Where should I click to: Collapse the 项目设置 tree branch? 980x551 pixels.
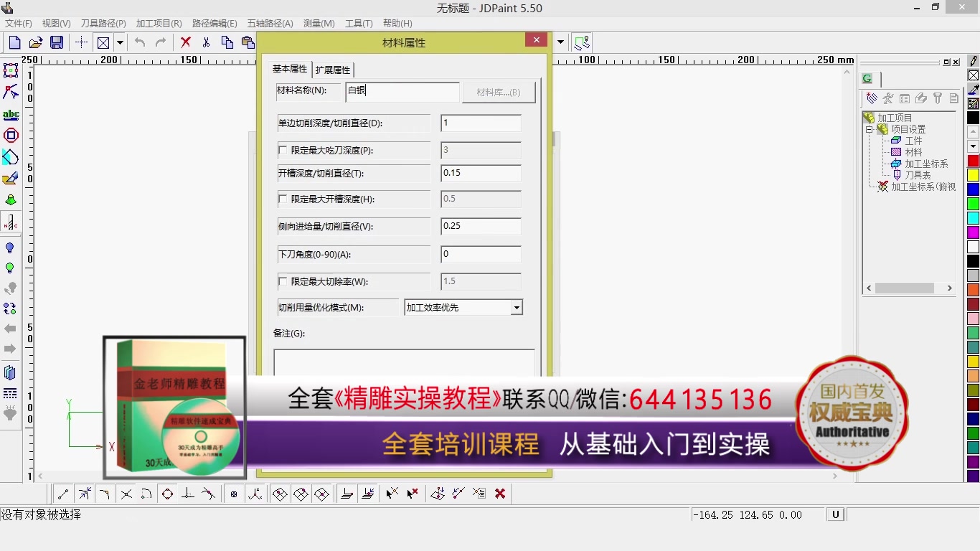tap(868, 128)
